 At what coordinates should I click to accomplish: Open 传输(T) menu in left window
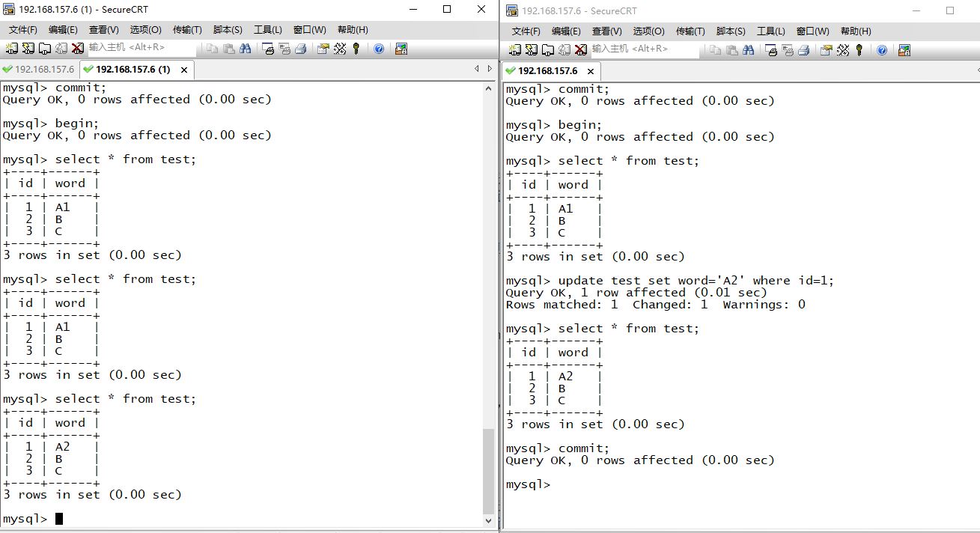click(187, 30)
